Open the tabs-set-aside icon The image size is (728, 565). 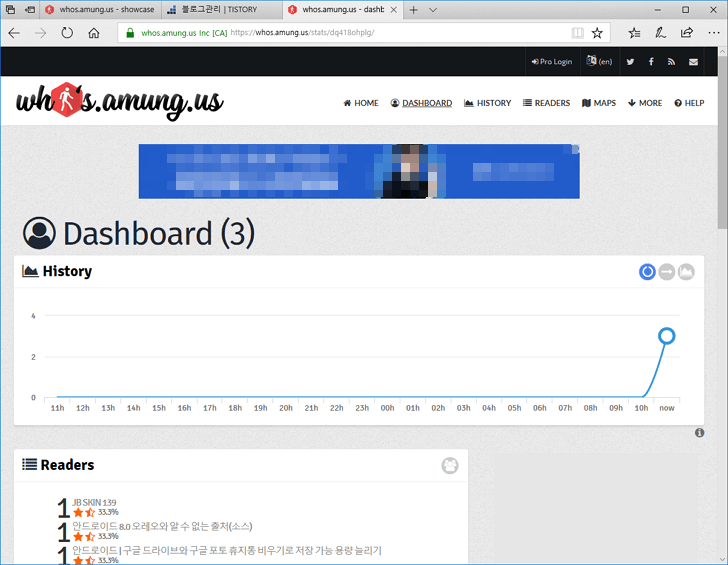[10, 9]
